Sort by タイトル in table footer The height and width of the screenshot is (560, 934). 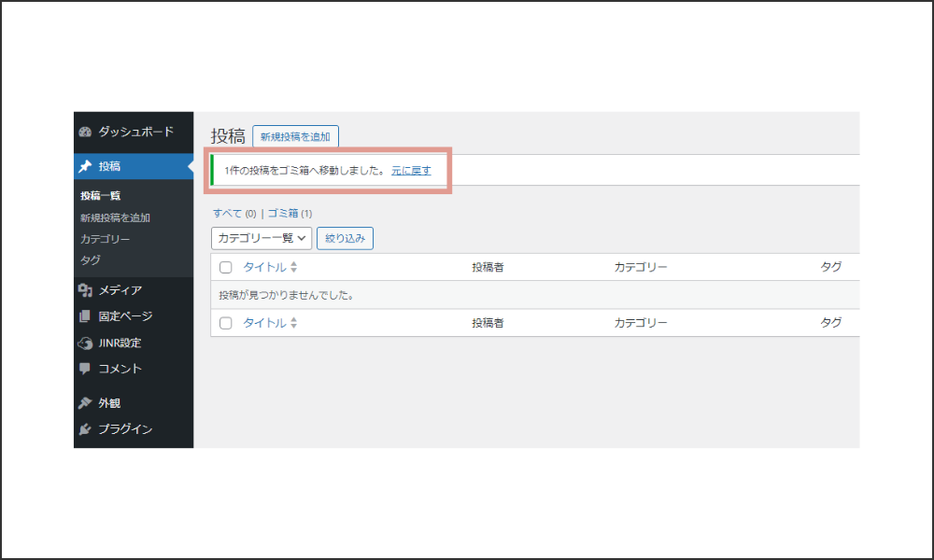[264, 323]
